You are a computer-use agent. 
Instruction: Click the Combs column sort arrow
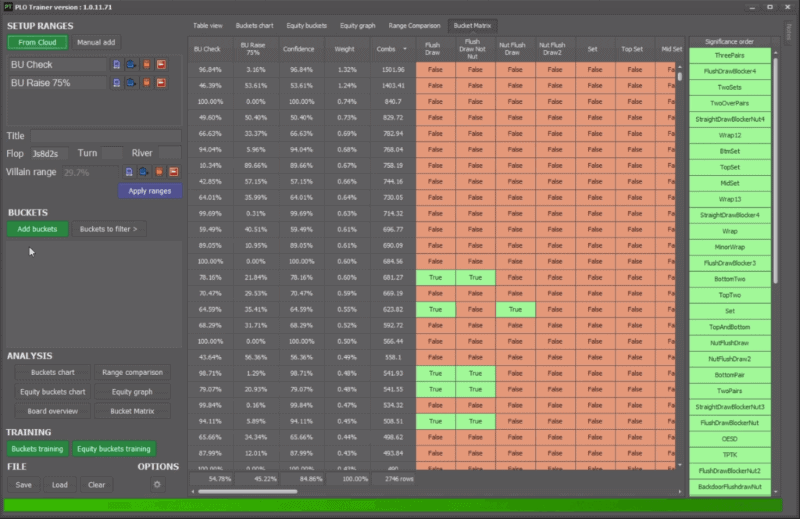coord(405,49)
